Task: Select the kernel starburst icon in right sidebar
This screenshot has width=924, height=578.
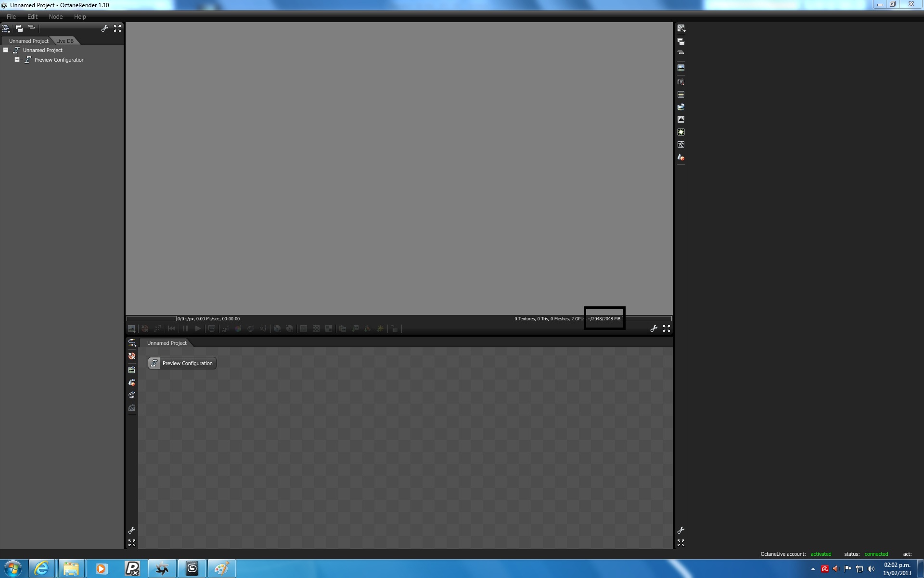Action: pyautogui.click(x=681, y=132)
